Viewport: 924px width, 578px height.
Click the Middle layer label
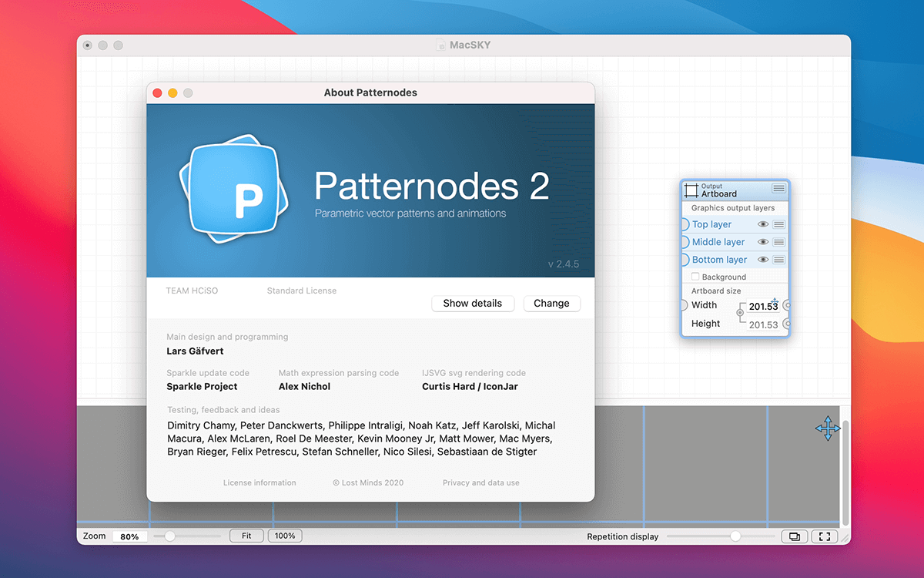point(718,242)
